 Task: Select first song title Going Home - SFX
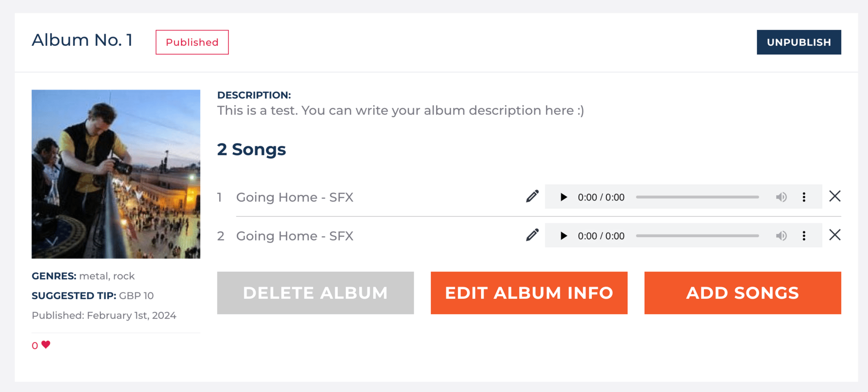tap(295, 197)
